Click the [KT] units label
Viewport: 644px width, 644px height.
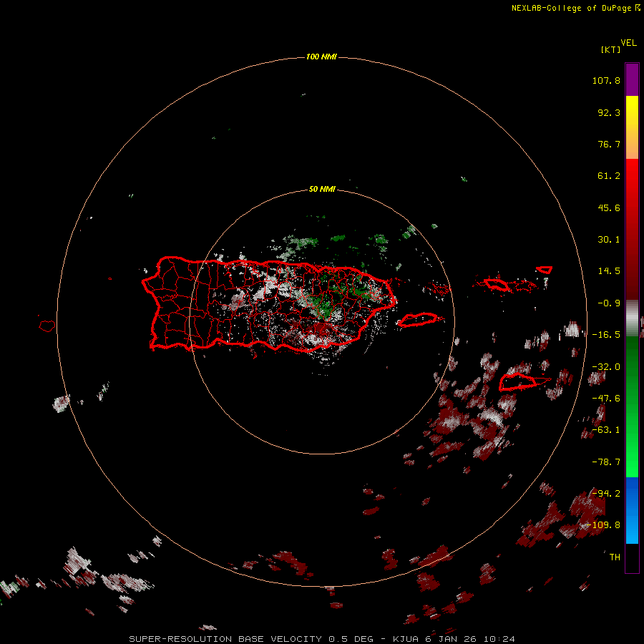tap(610, 49)
